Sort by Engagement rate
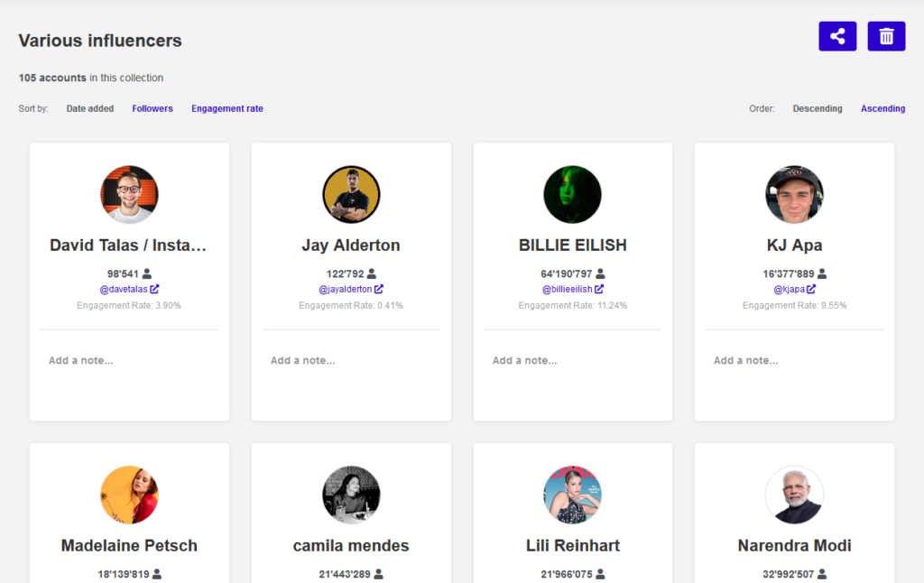924x583 pixels. [x=227, y=108]
